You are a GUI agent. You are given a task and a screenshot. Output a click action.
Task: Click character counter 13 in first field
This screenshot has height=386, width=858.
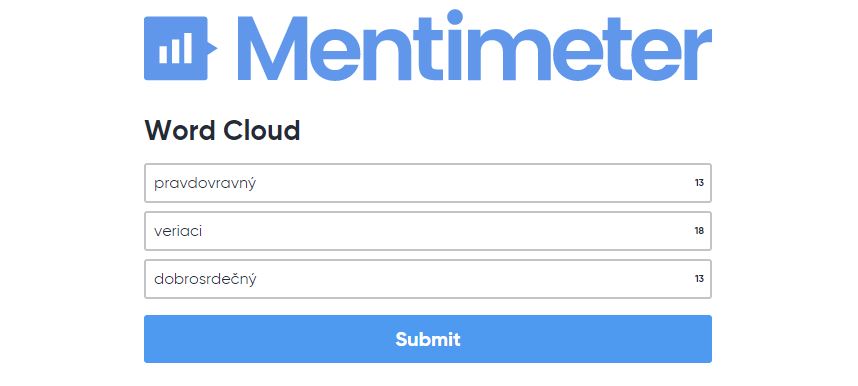pyautogui.click(x=699, y=183)
